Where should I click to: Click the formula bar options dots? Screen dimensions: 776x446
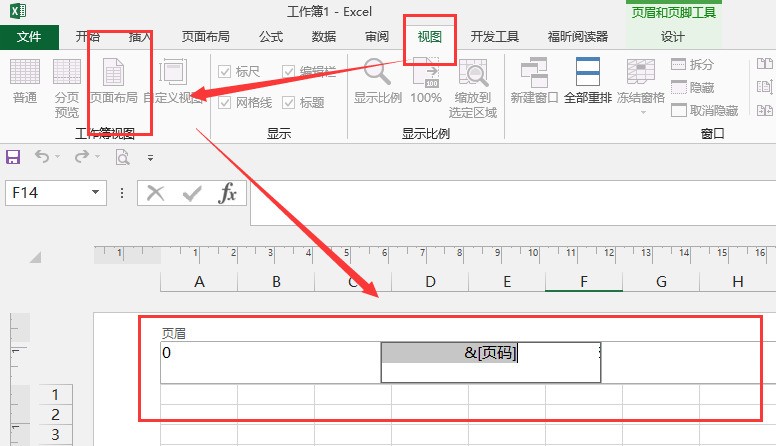(x=122, y=193)
